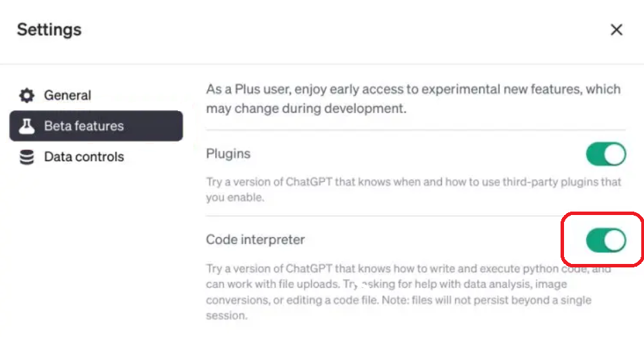Select the Beta features tab label
Screen dimensions: 644x337
click(84, 126)
